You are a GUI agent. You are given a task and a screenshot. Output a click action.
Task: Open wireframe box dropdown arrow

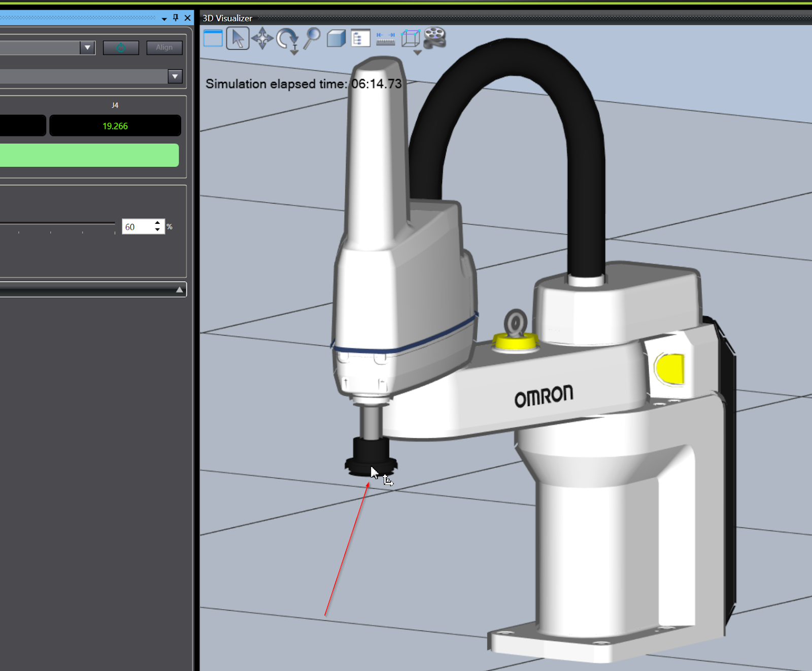[x=417, y=52]
